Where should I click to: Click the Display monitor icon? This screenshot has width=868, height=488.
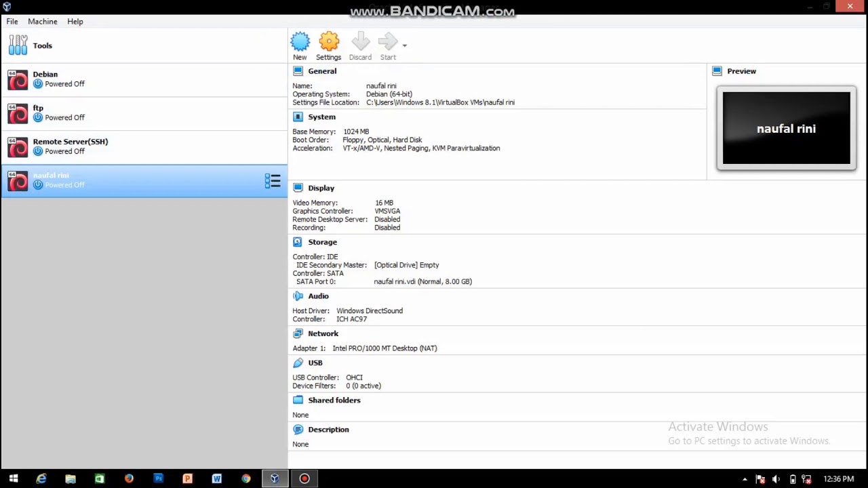(x=298, y=188)
